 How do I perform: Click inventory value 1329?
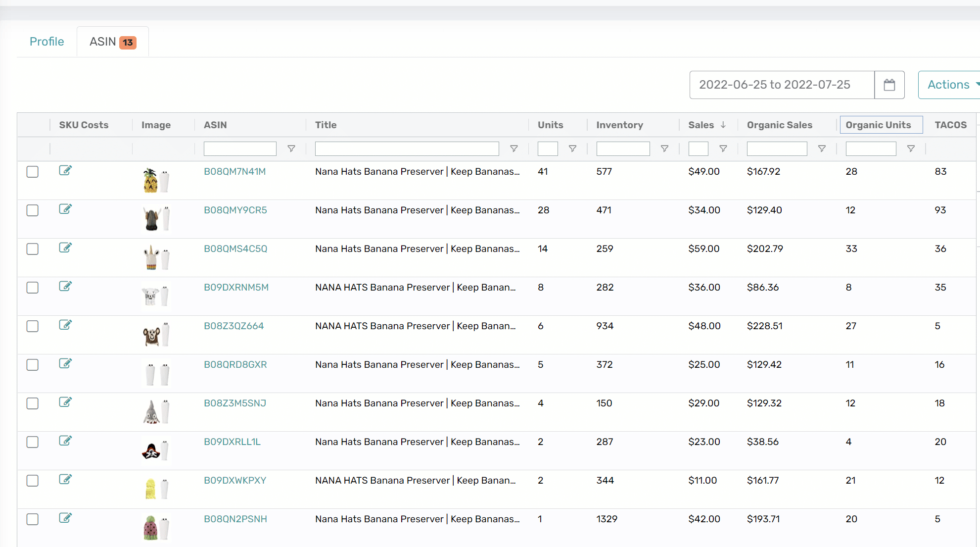[607, 519]
